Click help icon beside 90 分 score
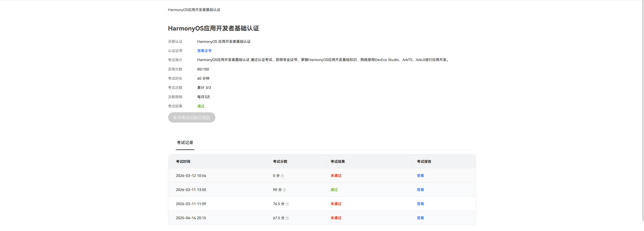The width and height of the screenshot is (644, 231). [x=284, y=190]
